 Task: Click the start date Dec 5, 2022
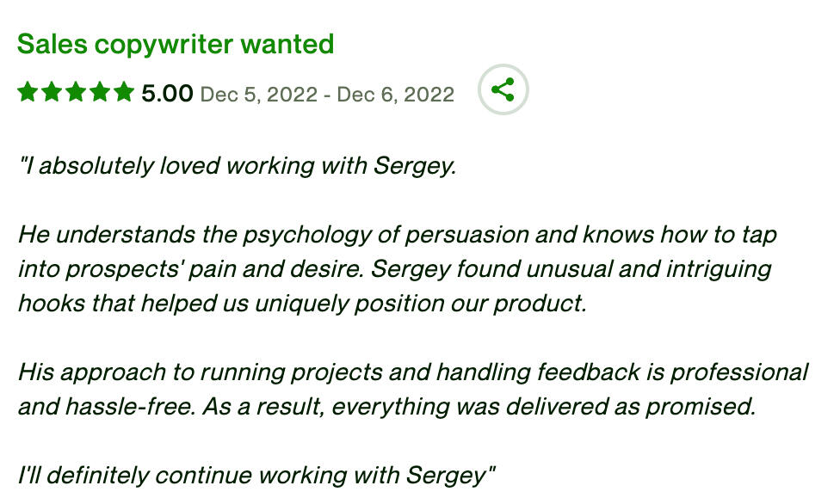pos(259,95)
